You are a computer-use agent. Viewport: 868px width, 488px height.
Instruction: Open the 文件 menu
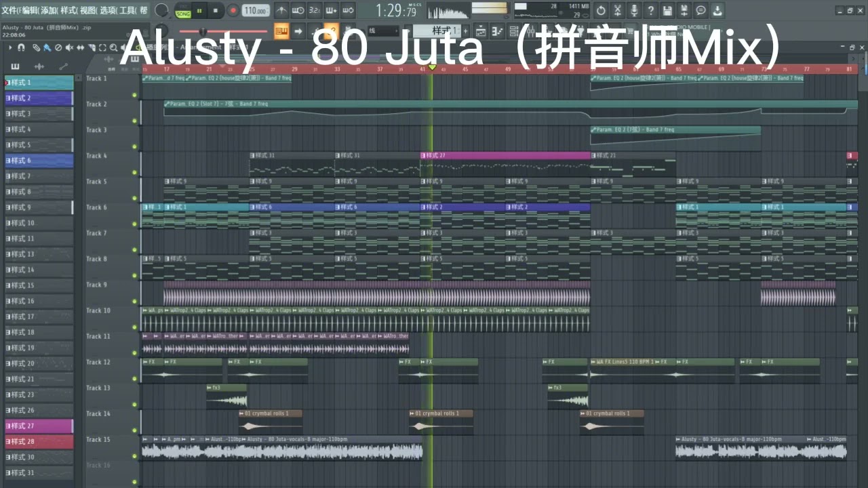10,10
